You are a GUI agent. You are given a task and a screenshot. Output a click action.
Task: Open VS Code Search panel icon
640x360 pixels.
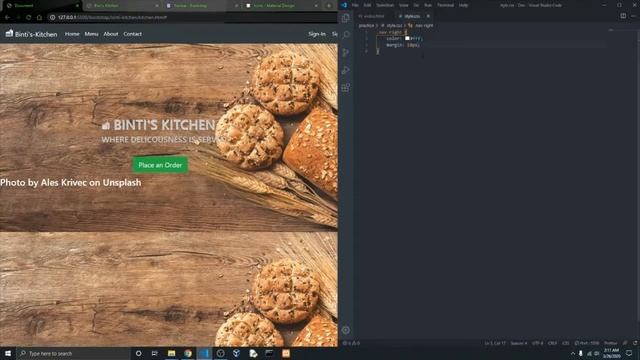346,35
